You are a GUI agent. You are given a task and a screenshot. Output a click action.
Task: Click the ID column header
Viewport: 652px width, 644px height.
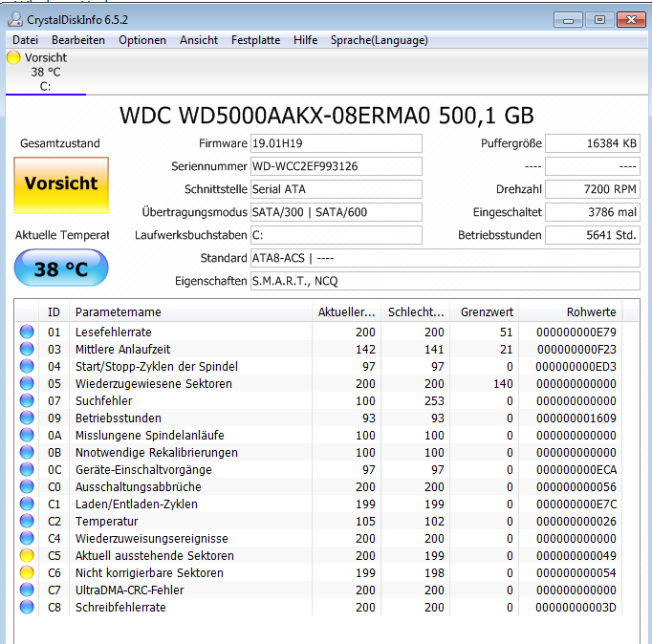pyautogui.click(x=54, y=312)
